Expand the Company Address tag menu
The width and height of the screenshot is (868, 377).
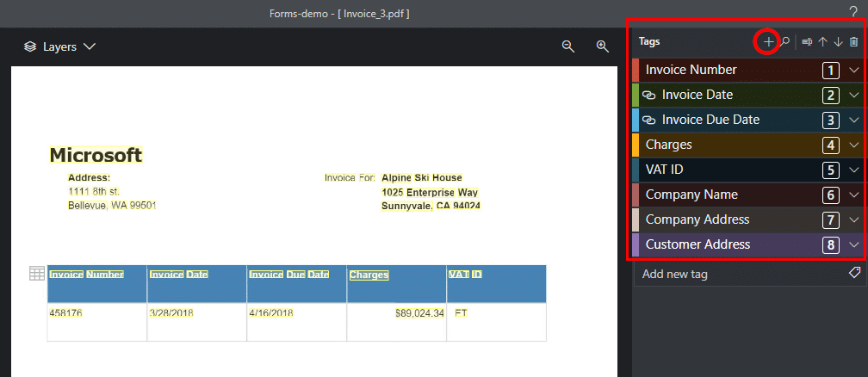[853, 219]
